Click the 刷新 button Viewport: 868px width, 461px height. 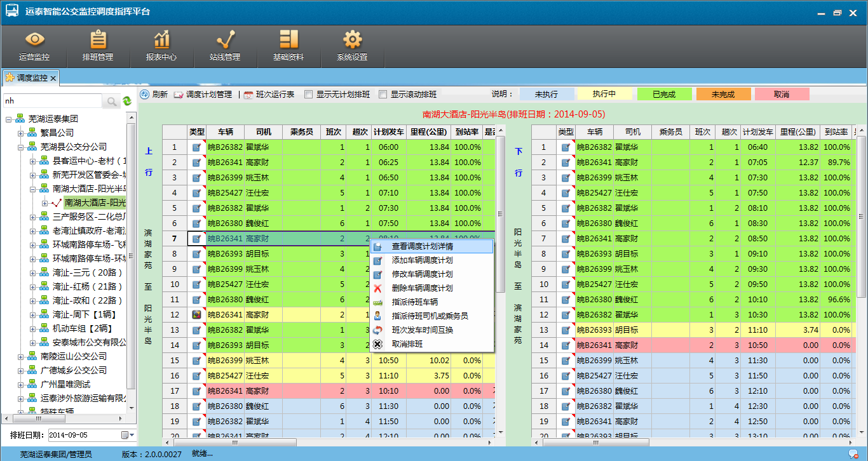pyautogui.click(x=154, y=95)
